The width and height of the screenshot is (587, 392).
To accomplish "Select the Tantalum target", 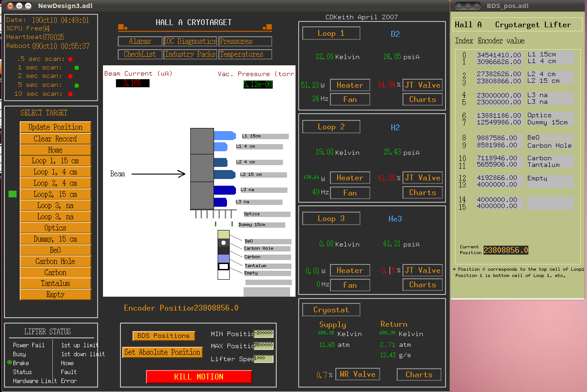I will pos(56,283).
